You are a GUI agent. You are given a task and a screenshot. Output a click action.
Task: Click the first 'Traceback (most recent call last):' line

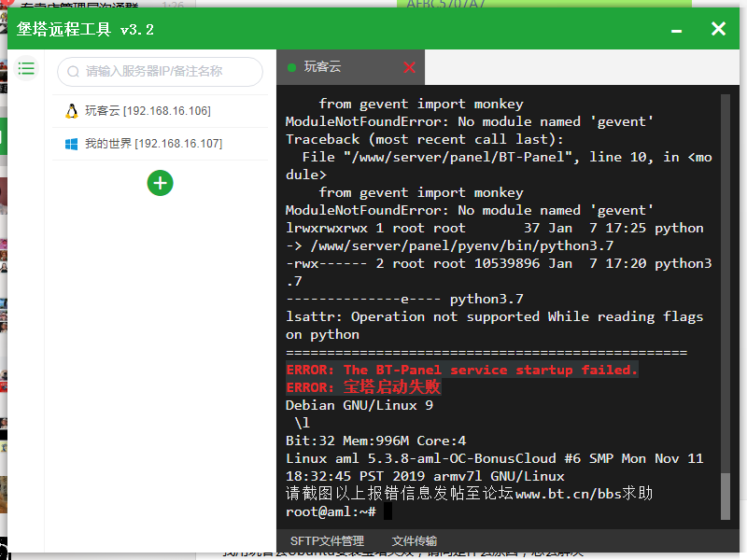coord(425,139)
